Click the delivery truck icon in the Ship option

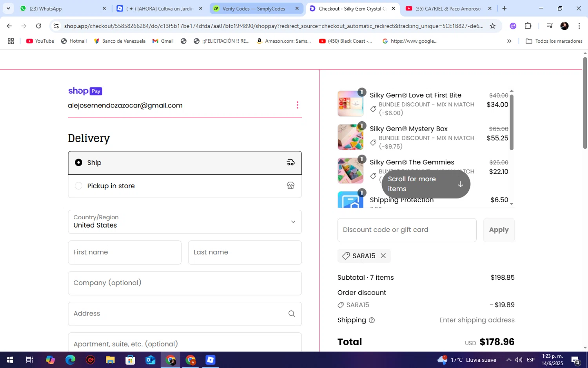click(290, 162)
